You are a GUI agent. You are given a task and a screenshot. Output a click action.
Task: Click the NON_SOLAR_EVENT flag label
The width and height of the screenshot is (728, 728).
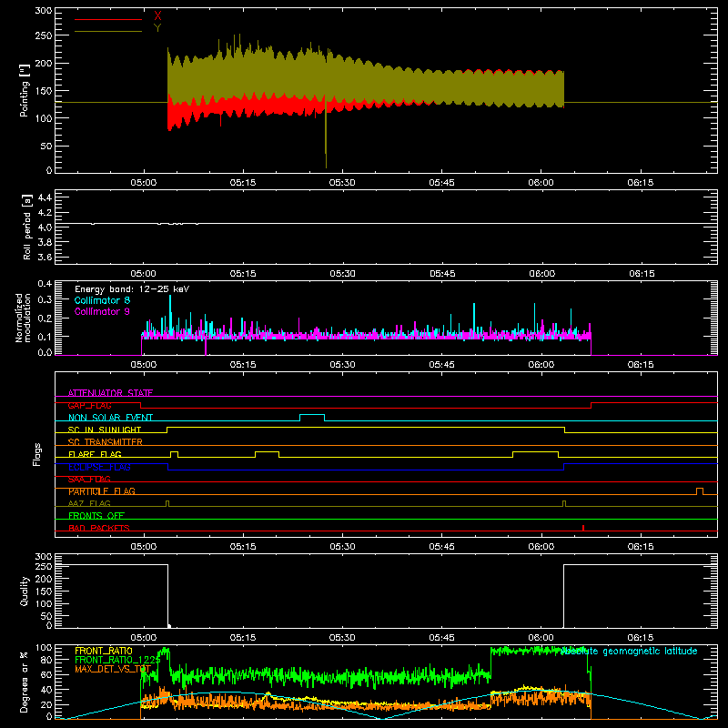[x=110, y=418]
